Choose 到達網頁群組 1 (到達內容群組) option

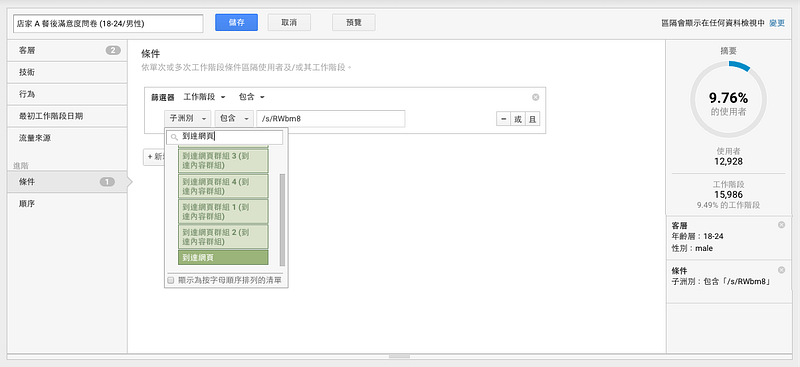click(223, 211)
